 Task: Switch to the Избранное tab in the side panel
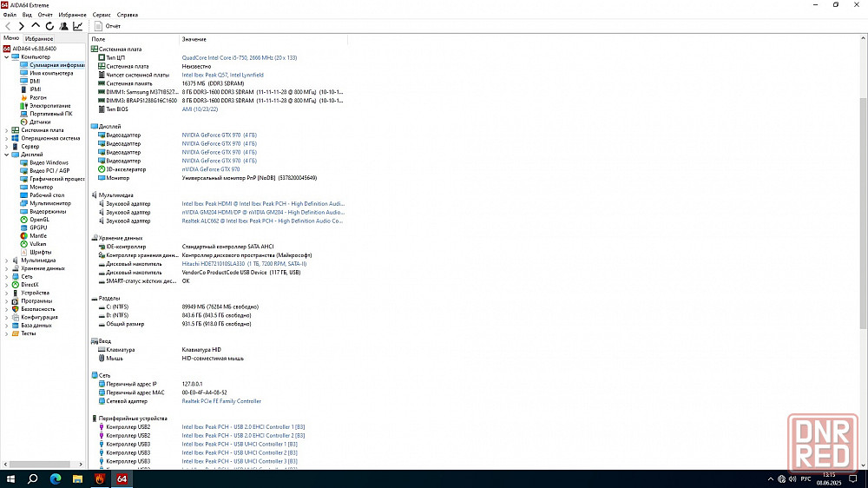pyautogui.click(x=39, y=39)
